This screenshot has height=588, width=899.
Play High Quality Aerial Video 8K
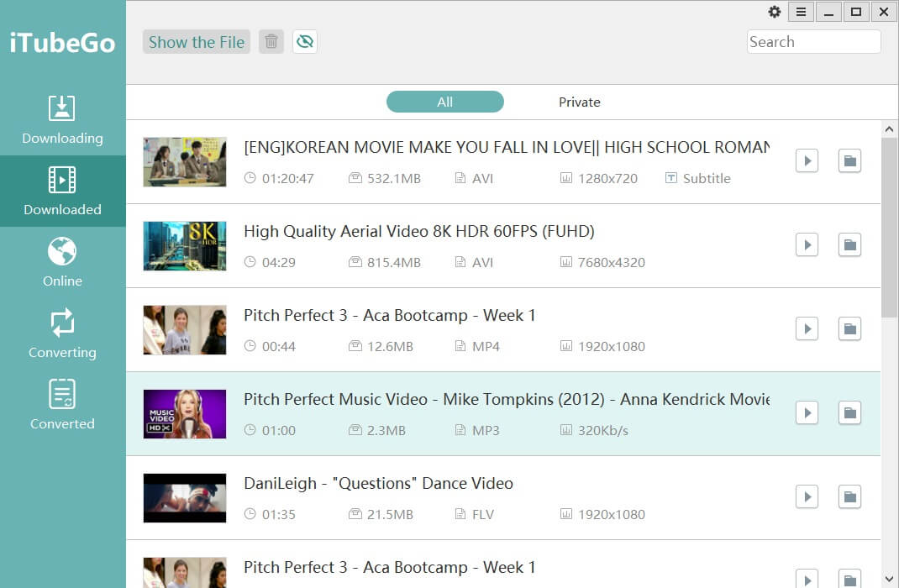click(807, 245)
